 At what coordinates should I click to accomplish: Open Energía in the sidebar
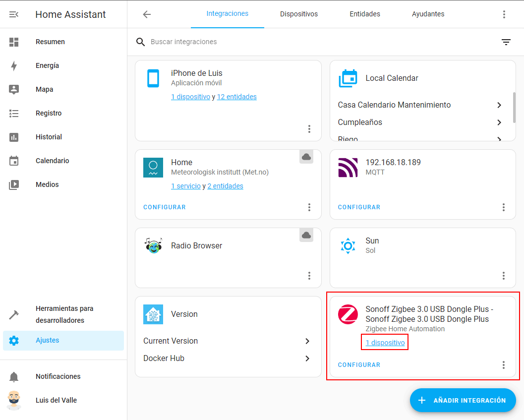[x=47, y=66]
